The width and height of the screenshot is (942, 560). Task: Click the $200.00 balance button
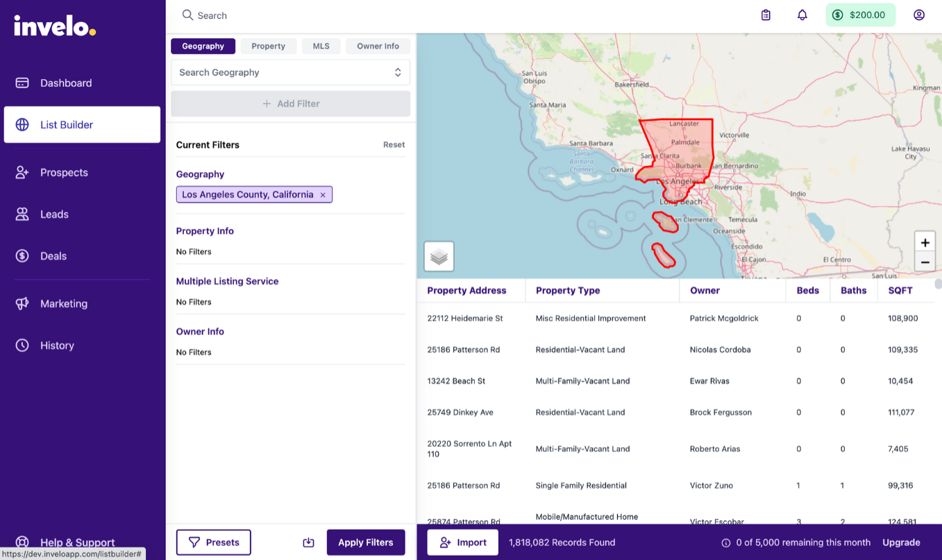point(860,15)
